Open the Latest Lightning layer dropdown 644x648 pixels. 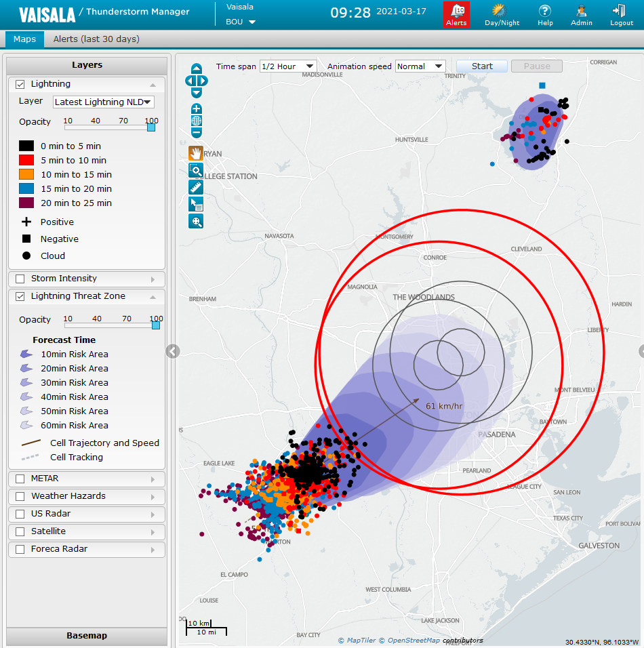pyautogui.click(x=103, y=102)
